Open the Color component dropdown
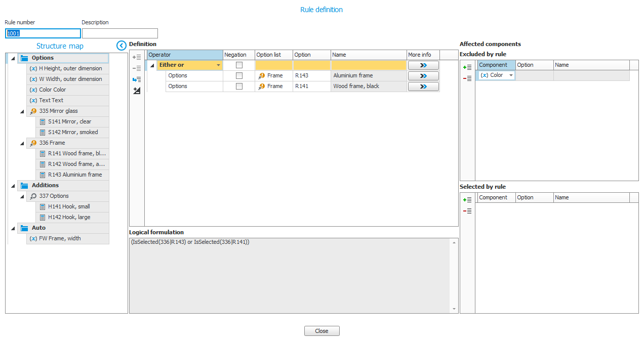 coord(511,75)
